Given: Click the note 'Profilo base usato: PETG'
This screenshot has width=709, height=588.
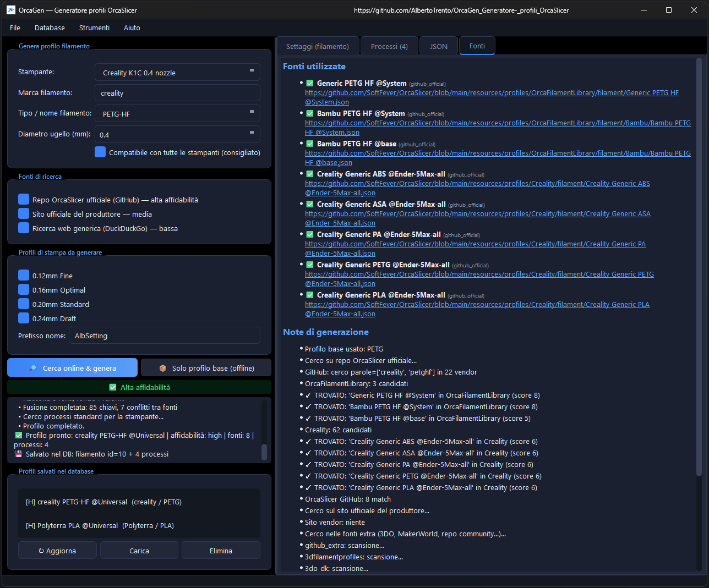Looking at the screenshot, I should pos(344,349).
